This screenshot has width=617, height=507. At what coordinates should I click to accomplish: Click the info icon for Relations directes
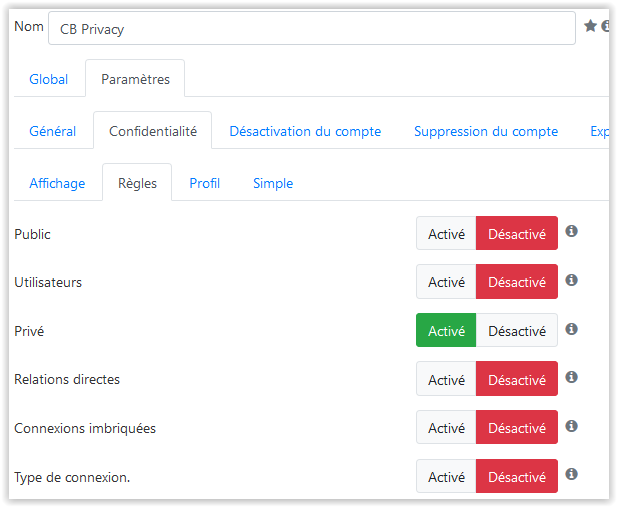(x=571, y=377)
